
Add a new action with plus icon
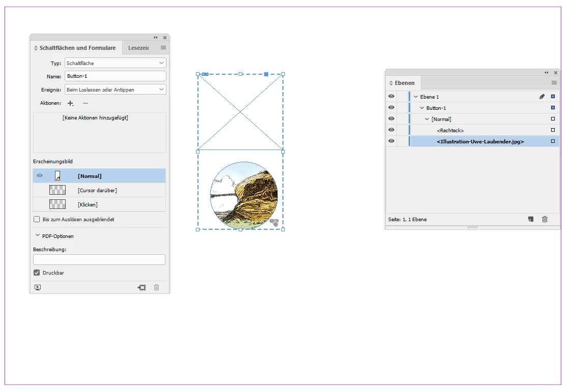pos(70,103)
